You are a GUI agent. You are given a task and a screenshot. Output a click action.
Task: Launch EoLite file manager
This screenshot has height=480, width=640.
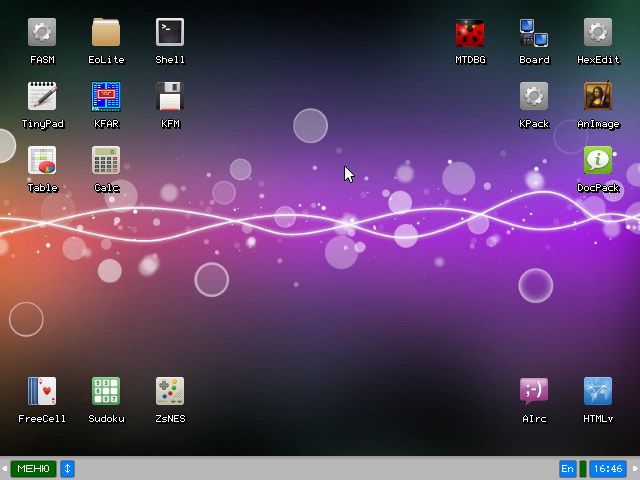tap(106, 33)
